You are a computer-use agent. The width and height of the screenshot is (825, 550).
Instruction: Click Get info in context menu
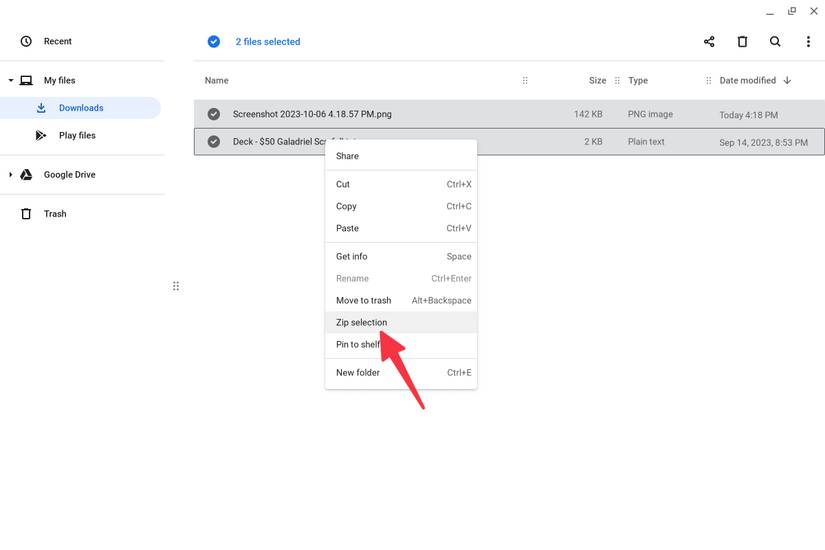point(351,256)
